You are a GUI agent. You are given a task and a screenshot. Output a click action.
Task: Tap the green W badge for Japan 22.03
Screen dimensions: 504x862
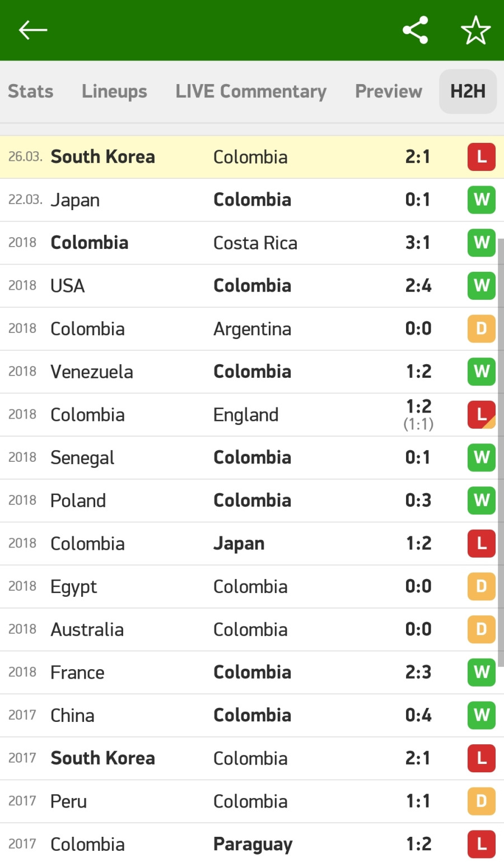[482, 200]
